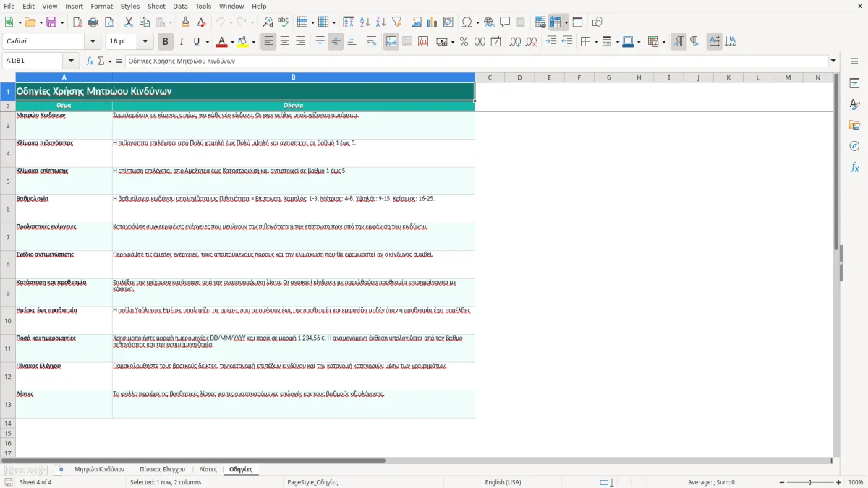Expand the formula bar
The image size is (868, 488).
(833, 61)
